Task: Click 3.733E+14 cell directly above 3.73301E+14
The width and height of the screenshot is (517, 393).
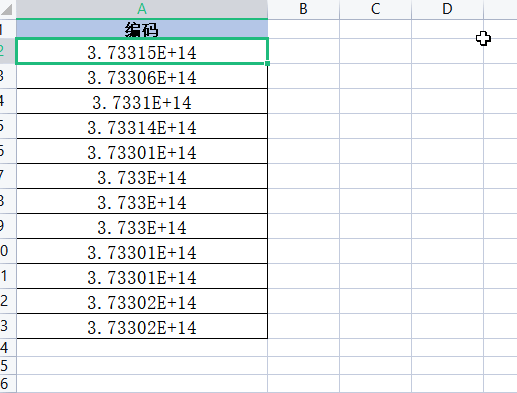Action: (x=142, y=226)
